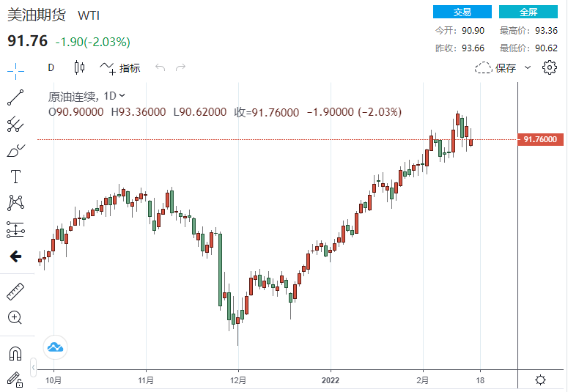
Task: Collapse the left drawing toolbar
Action: point(33,366)
